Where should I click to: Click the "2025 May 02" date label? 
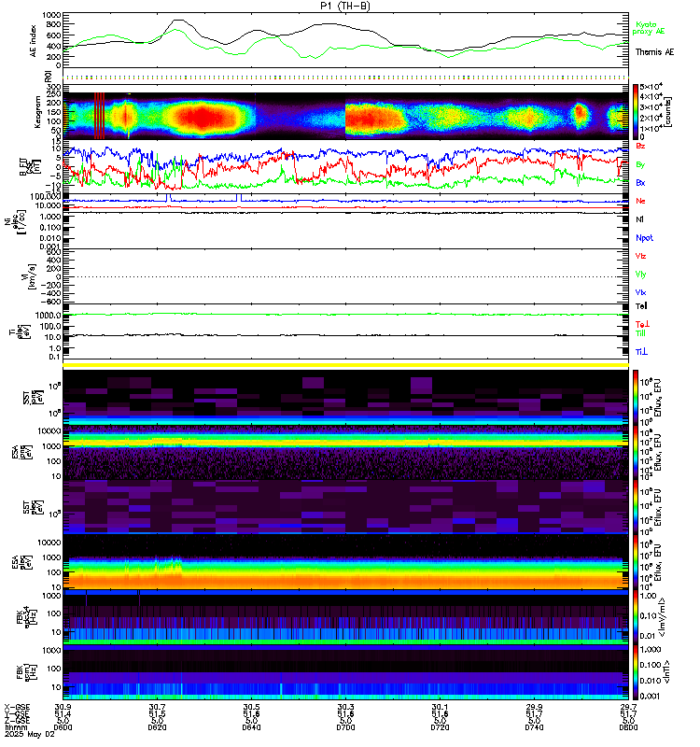coord(29,734)
